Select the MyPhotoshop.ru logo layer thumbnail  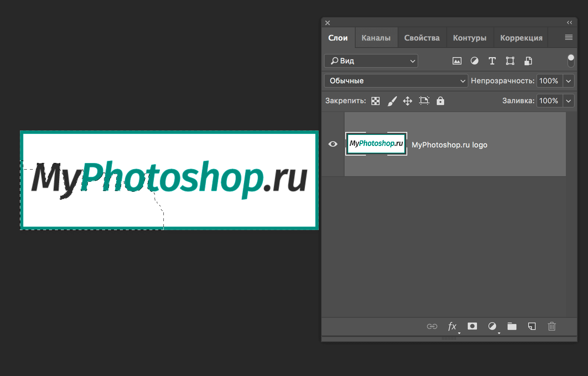[376, 144]
